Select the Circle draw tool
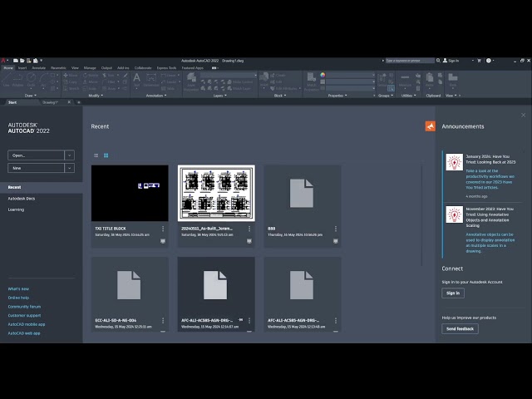 click(x=32, y=80)
